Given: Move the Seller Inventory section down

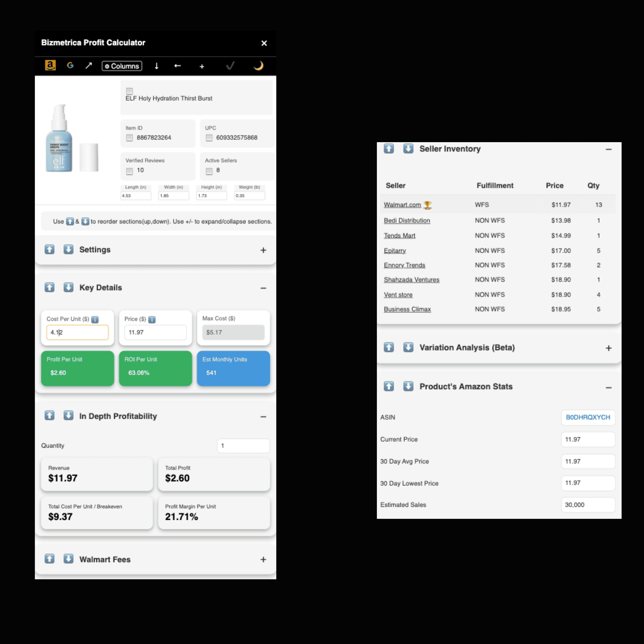Looking at the screenshot, I should click(408, 148).
